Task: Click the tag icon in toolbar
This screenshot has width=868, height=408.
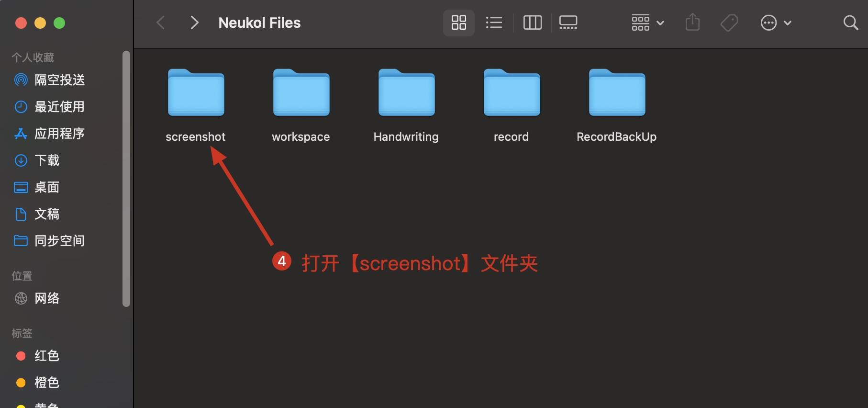Action: (x=729, y=23)
